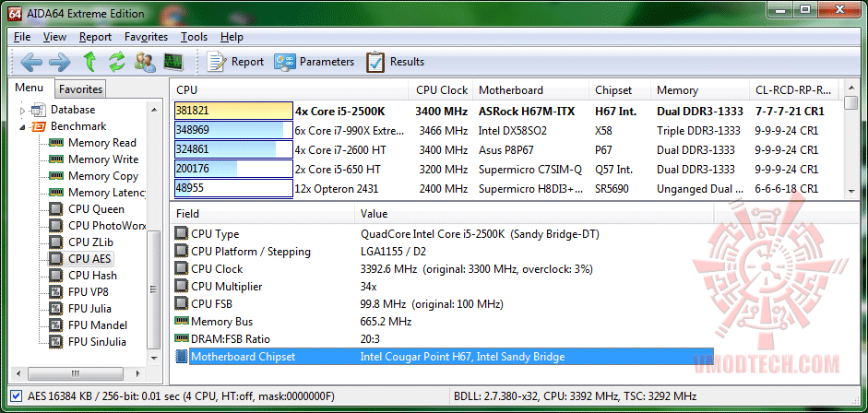
Task: Click the Chipset column header
Action: (620, 90)
